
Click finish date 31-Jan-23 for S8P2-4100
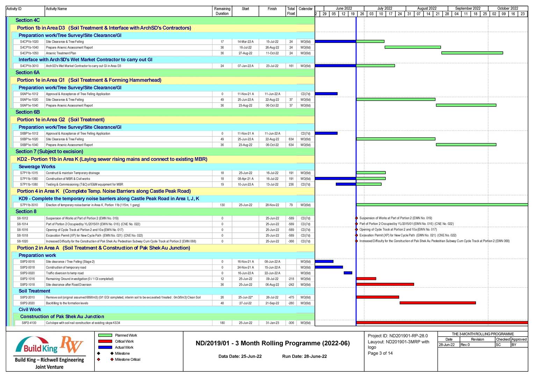(272, 323)
